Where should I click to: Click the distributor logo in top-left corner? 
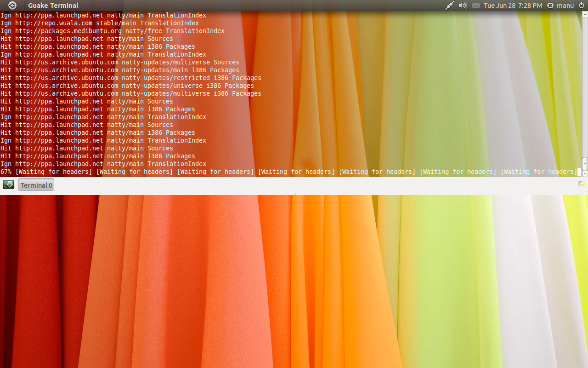tap(11, 5)
